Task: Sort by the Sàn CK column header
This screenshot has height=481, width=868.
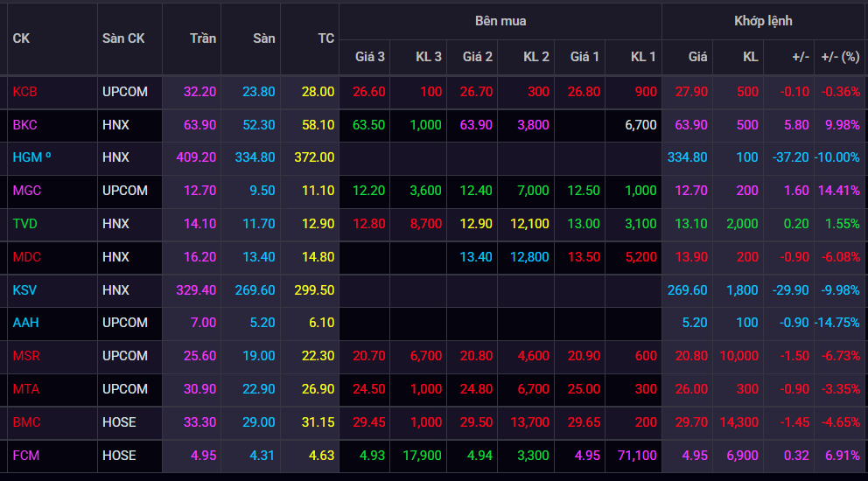Action: coord(123,38)
